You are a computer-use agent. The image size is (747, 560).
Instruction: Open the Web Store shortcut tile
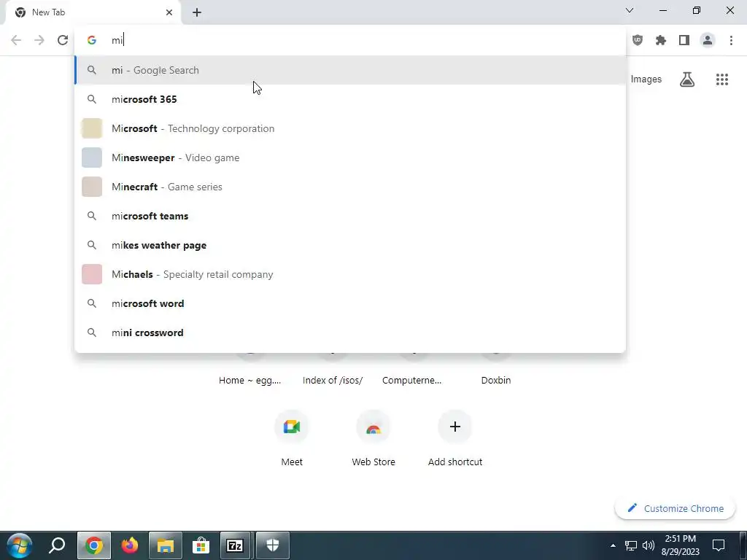(x=373, y=439)
